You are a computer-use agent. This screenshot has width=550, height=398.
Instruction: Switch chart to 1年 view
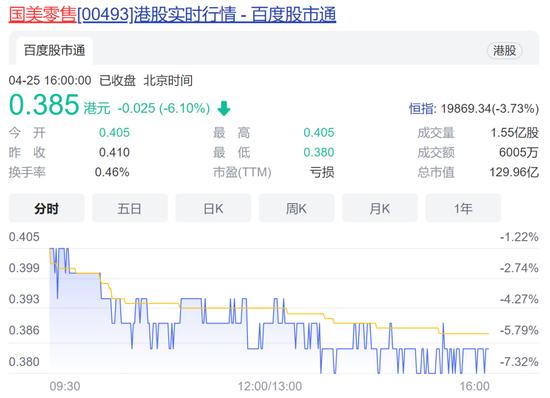(x=463, y=209)
